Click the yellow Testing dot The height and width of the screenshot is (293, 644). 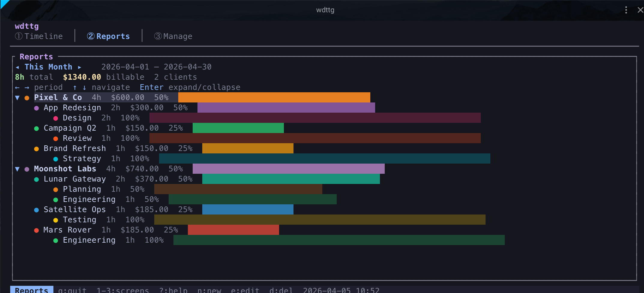[x=56, y=220]
